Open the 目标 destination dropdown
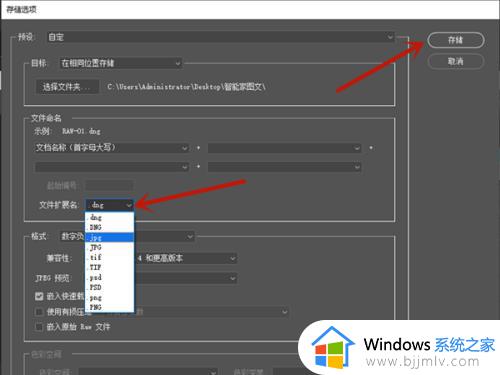The width and height of the screenshot is (500, 375). click(x=121, y=63)
